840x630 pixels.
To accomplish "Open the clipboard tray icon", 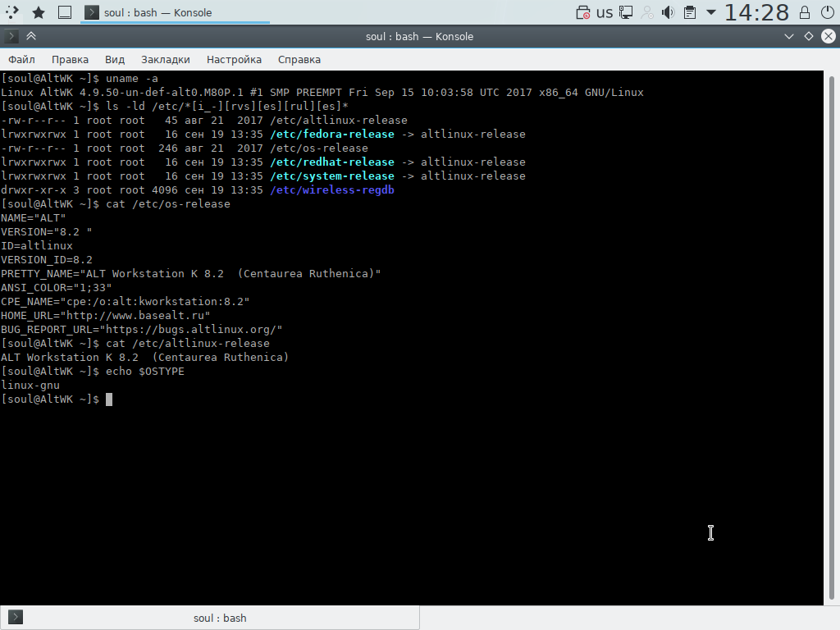I will 690,12.
